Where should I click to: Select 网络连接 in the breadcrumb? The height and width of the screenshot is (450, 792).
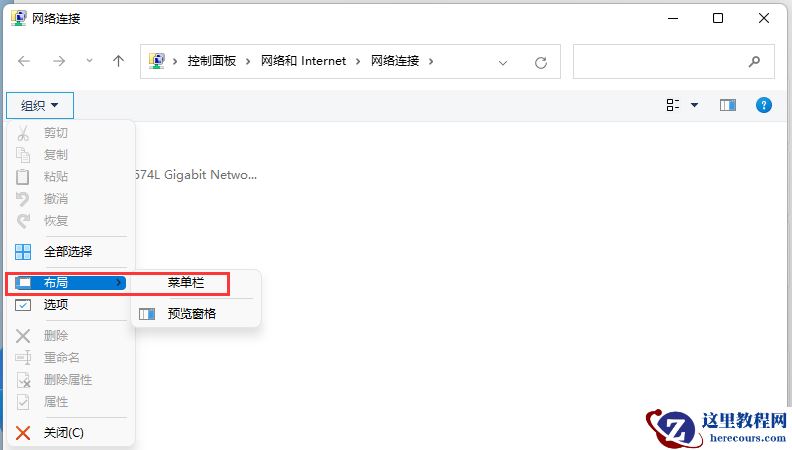395,61
